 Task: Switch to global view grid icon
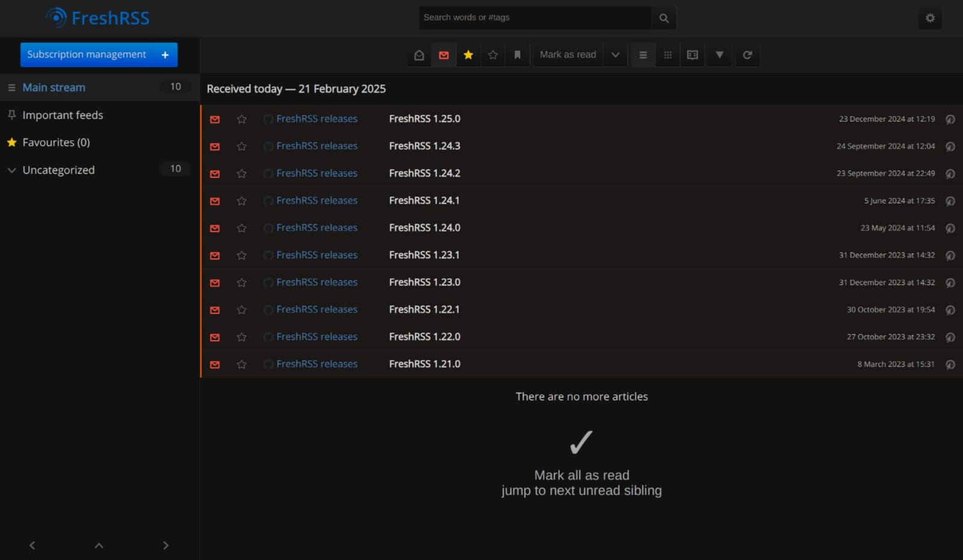point(667,55)
